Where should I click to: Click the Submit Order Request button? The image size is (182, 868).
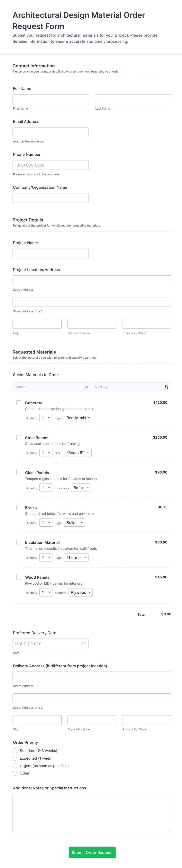[x=92, y=852]
